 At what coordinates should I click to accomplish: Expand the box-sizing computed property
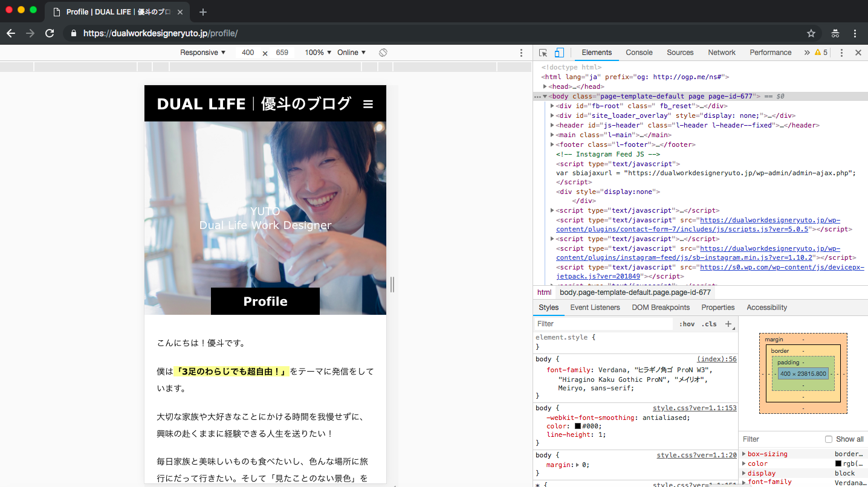[744, 454]
